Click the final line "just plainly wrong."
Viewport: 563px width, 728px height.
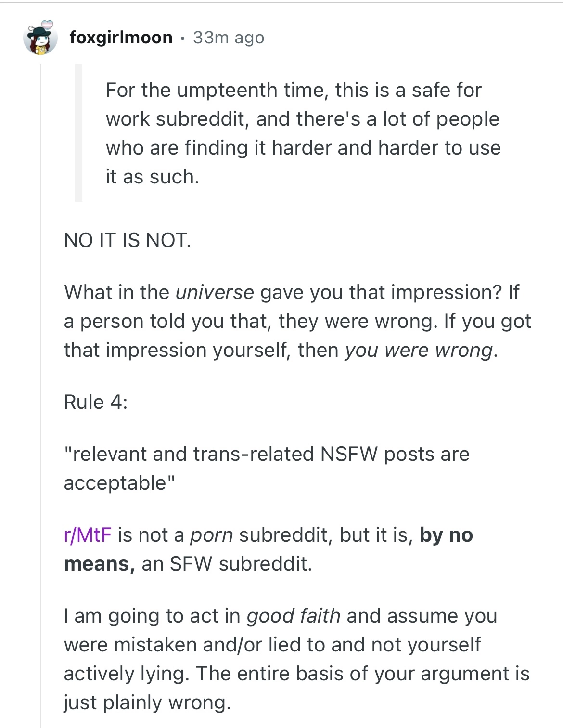tap(147, 702)
